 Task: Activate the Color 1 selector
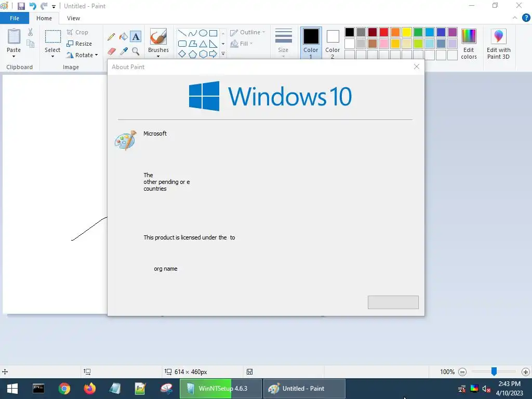pos(311,43)
